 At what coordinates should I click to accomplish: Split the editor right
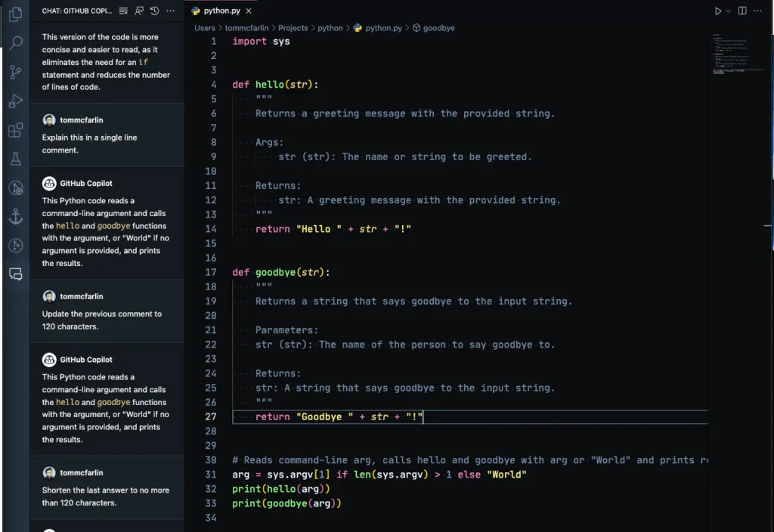point(742,11)
